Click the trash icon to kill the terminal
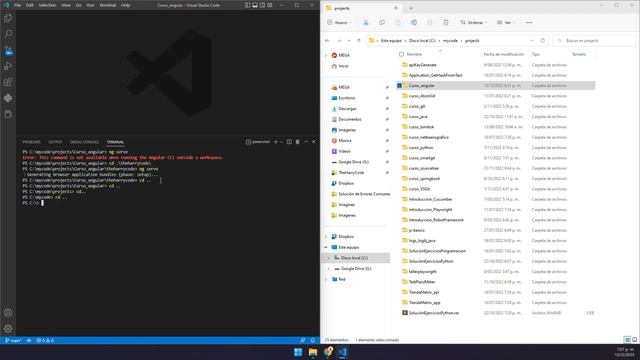Image resolution: width=640 pixels, height=360 pixels. click(298, 142)
